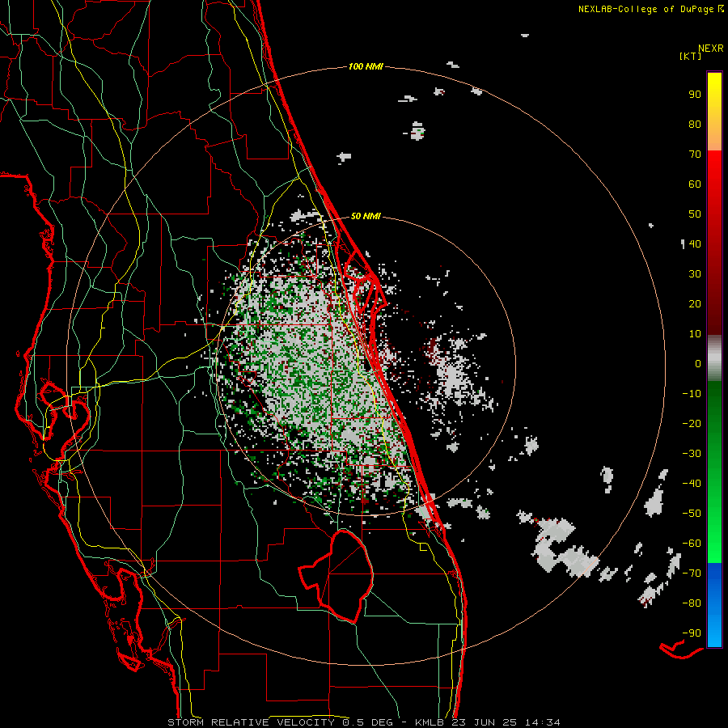Click the 50 NMI range ring label
The height and width of the screenshot is (728, 728).
click(x=366, y=216)
